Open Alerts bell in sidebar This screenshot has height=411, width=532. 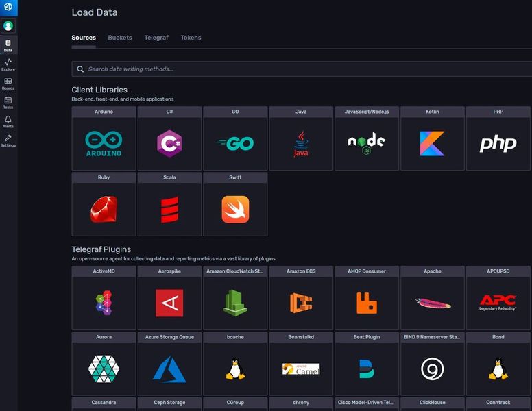pos(8,121)
